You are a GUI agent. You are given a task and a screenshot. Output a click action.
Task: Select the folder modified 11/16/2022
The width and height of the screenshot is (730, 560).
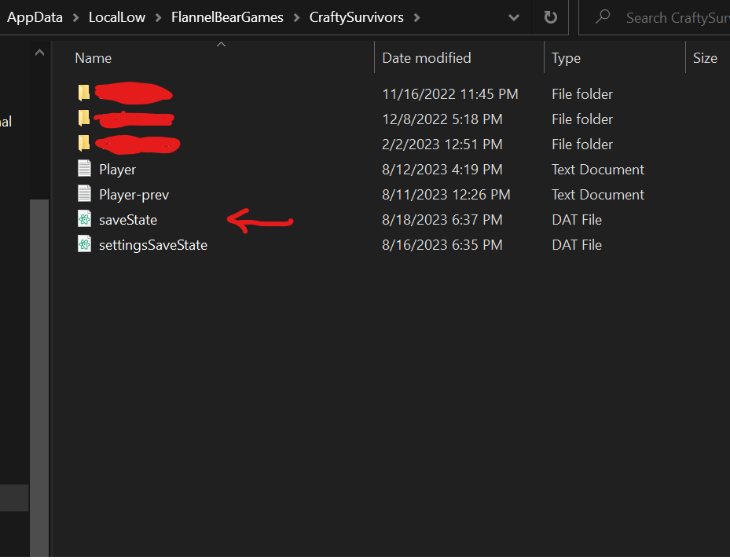tap(84, 93)
